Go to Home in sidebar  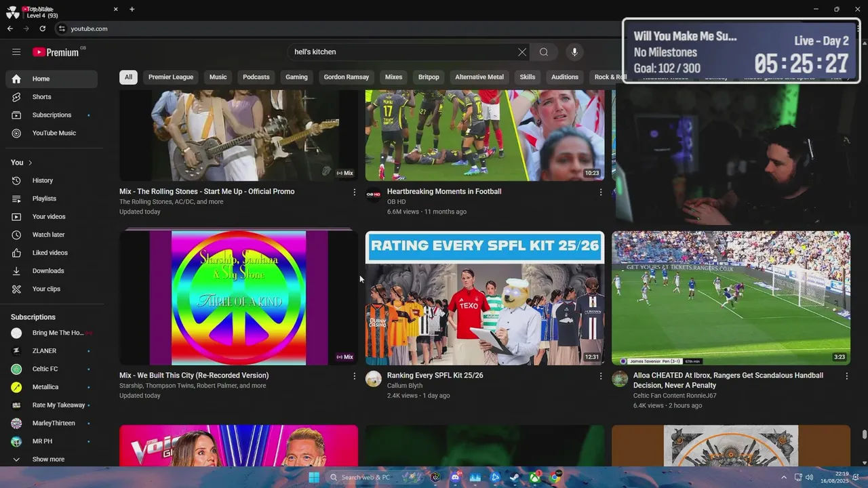52,79
